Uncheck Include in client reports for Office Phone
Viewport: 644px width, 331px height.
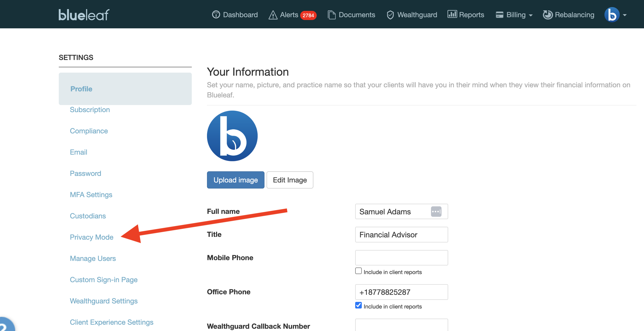pos(358,305)
